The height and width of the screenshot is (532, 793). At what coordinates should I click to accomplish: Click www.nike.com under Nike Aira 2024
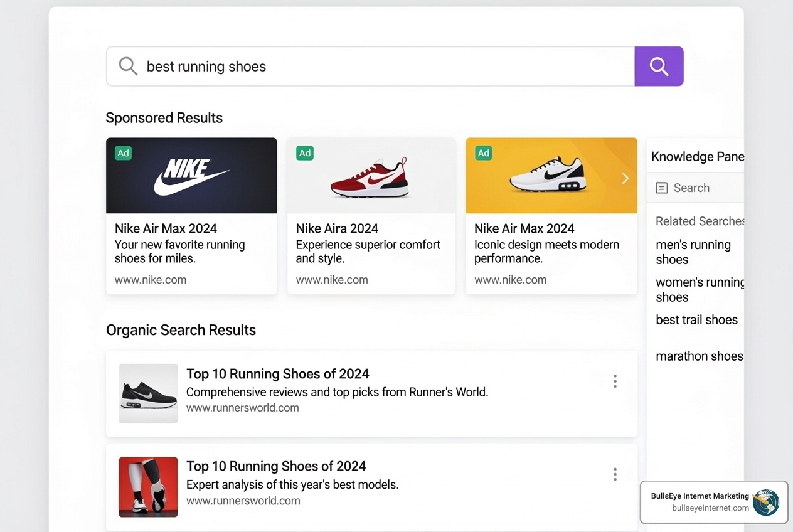332,280
